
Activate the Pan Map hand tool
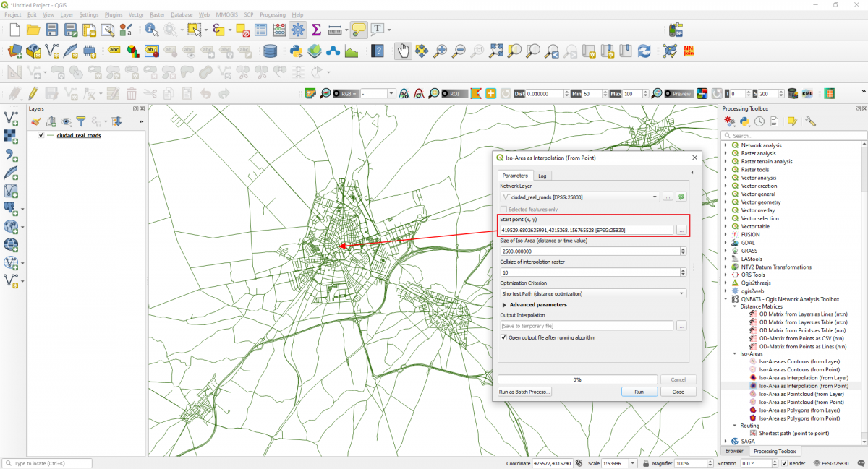[x=403, y=51]
